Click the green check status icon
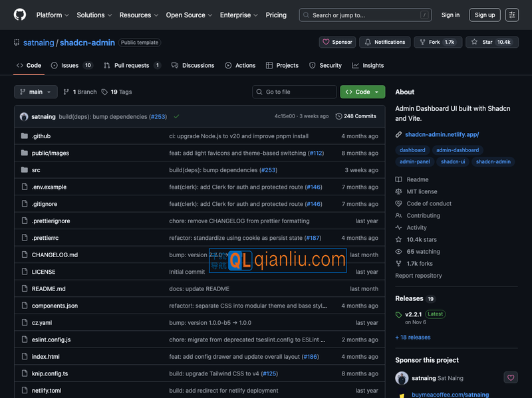This screenshot has height=398, width=532. (176, 116)
